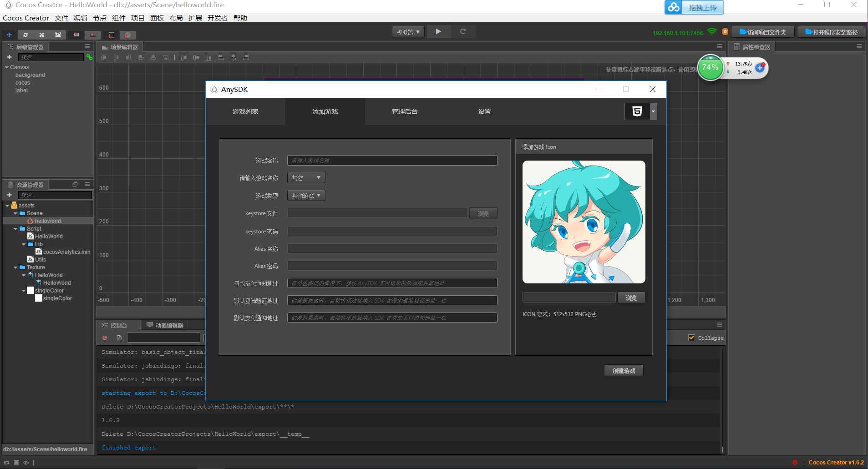Add a node with the hierarchy plus icon

[9, 57]
